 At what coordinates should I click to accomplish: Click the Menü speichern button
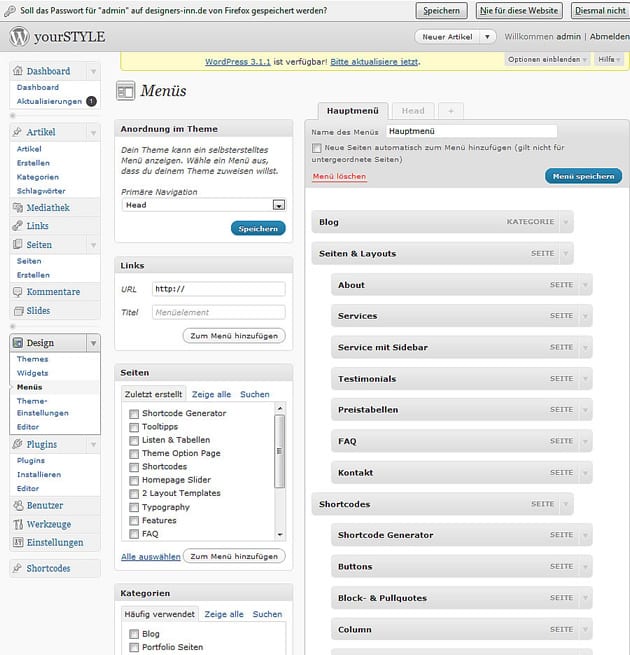(583, 176)
